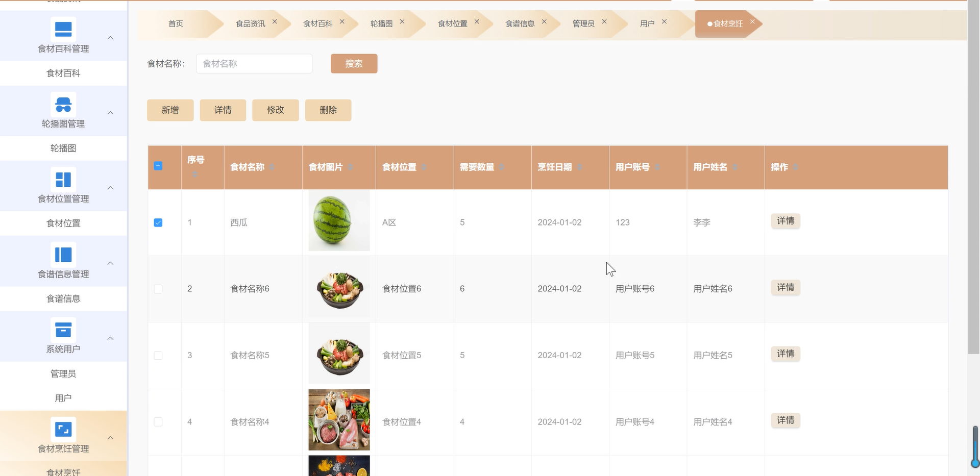
Task: Collapse the 系统用户 menu group
Action: pyautogui.click(x=110, y=338)
